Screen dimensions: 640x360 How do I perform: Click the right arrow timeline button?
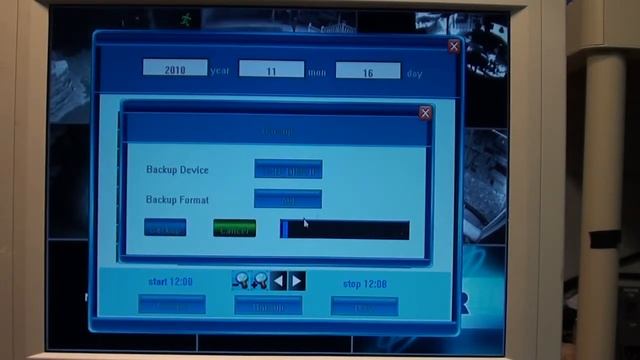(297, 281)
